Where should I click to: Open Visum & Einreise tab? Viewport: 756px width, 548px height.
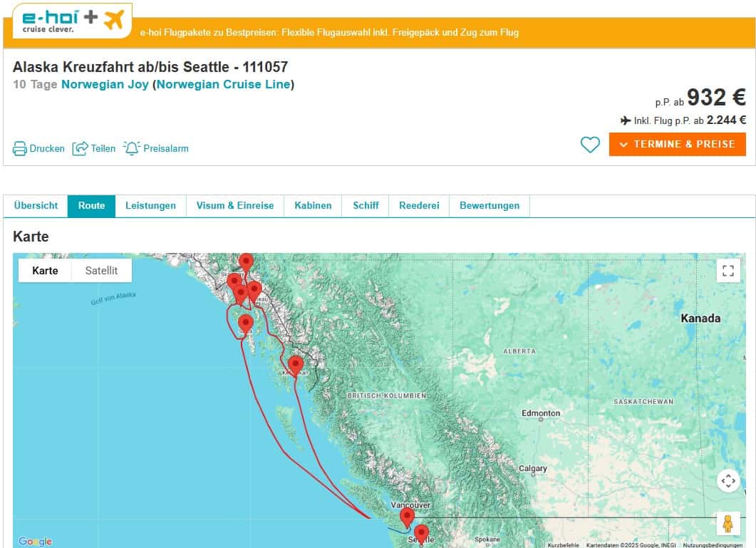[235, 205]
